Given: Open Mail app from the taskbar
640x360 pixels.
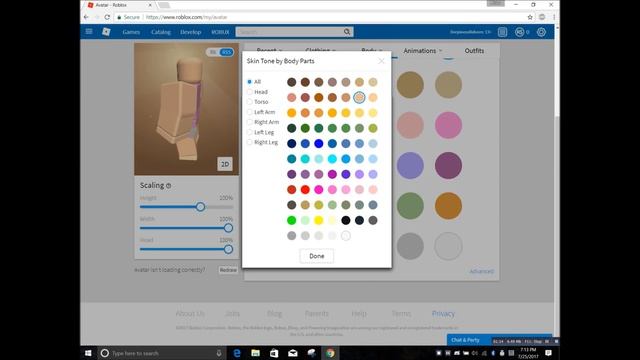Looking at the screenshot, I should 293,353.
